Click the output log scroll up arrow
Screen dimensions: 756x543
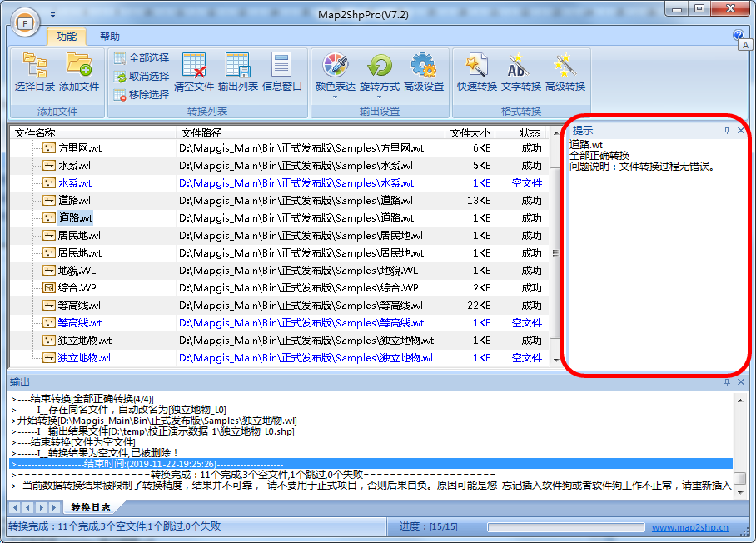pyautogui.click(x=739, y=400)
